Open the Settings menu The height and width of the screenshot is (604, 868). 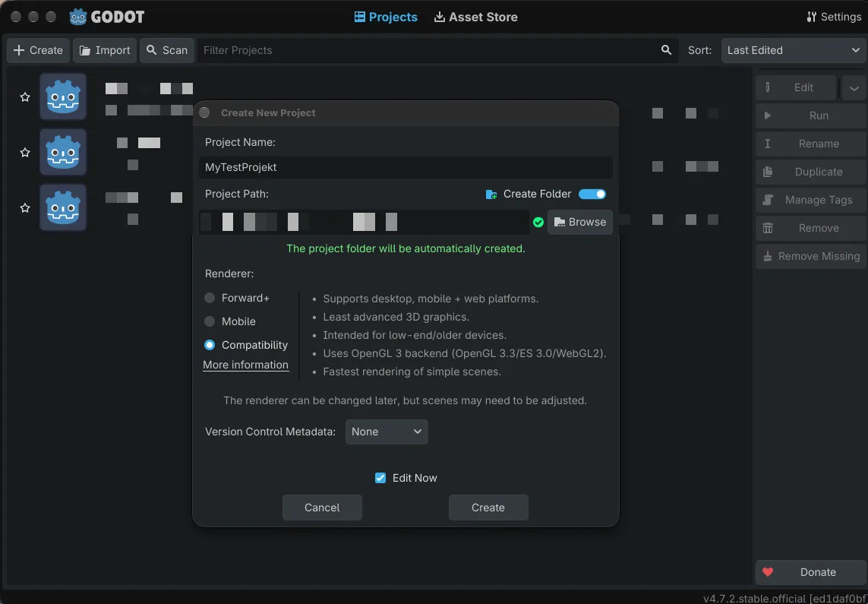[834, 17]
